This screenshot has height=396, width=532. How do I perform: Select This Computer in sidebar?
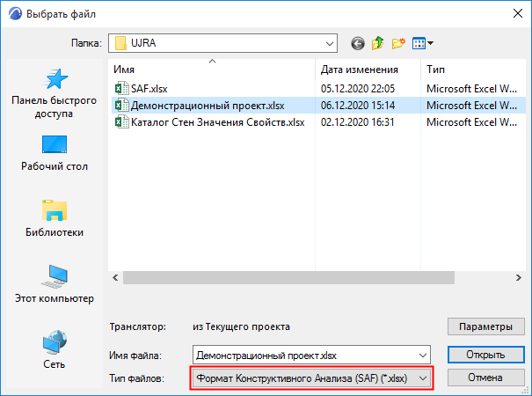coord(55,284)
